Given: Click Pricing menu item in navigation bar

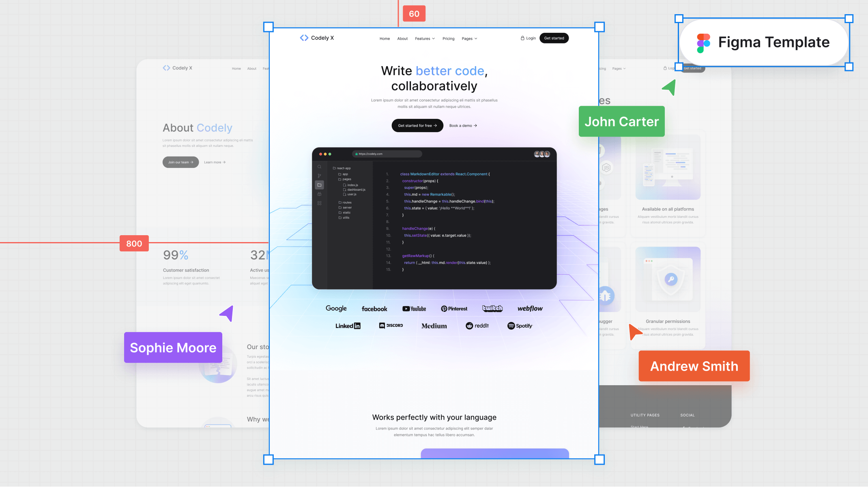Looking at the screenshot, I should (448, 38).
